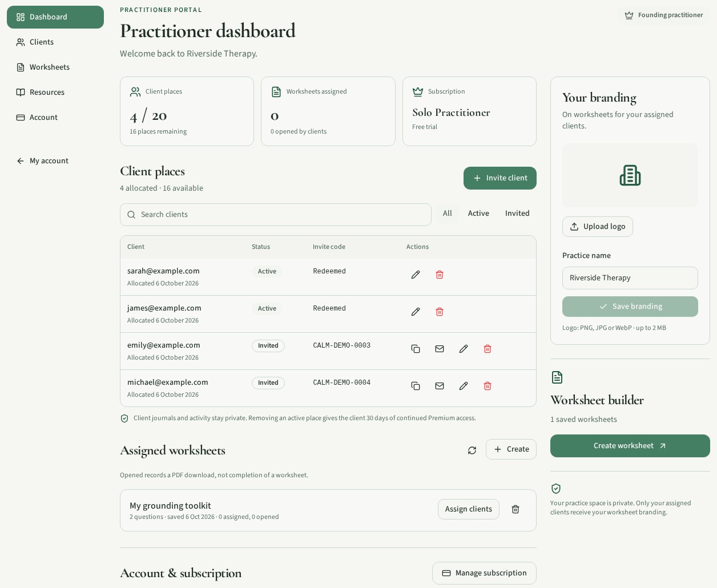
Task: Click Upload logo
Action: tap(598, 227)
